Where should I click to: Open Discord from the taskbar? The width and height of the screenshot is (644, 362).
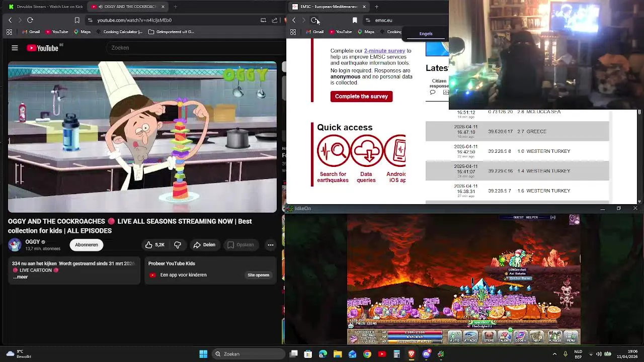click(426, 354)
